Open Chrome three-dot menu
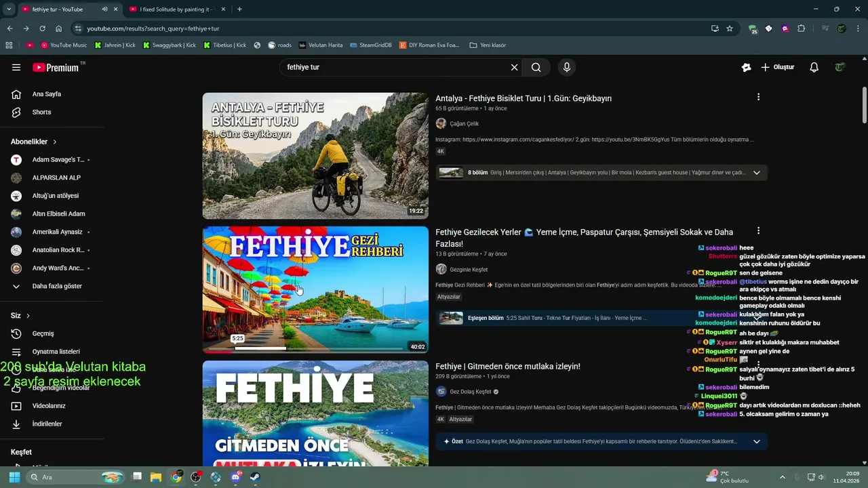The width and height of the screenshot is (868, 488). (857, 28)
